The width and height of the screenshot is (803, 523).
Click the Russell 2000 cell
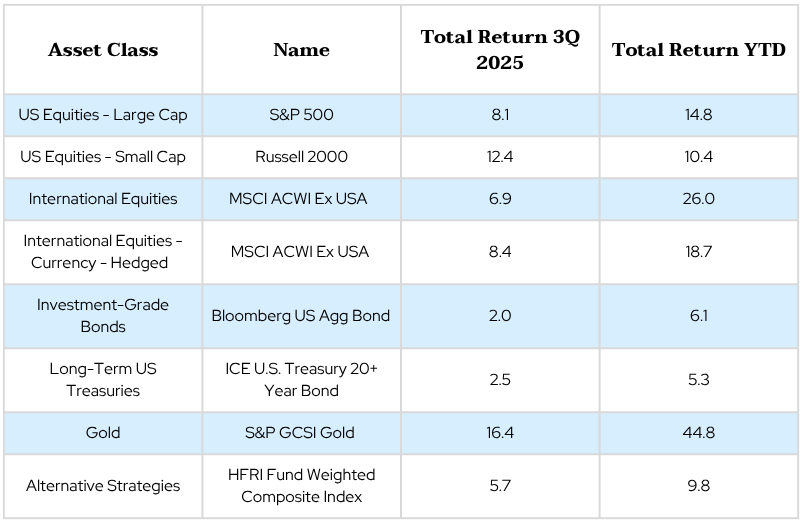301,157
